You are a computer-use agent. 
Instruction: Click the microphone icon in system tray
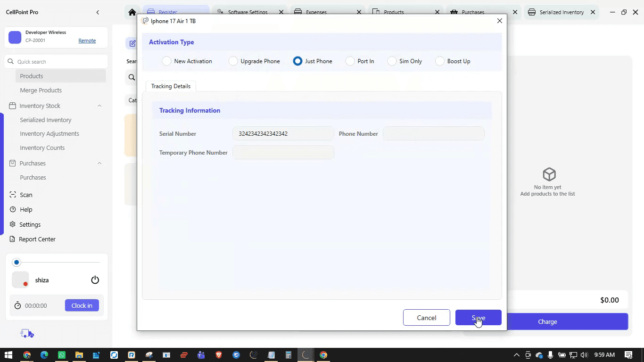550,355
